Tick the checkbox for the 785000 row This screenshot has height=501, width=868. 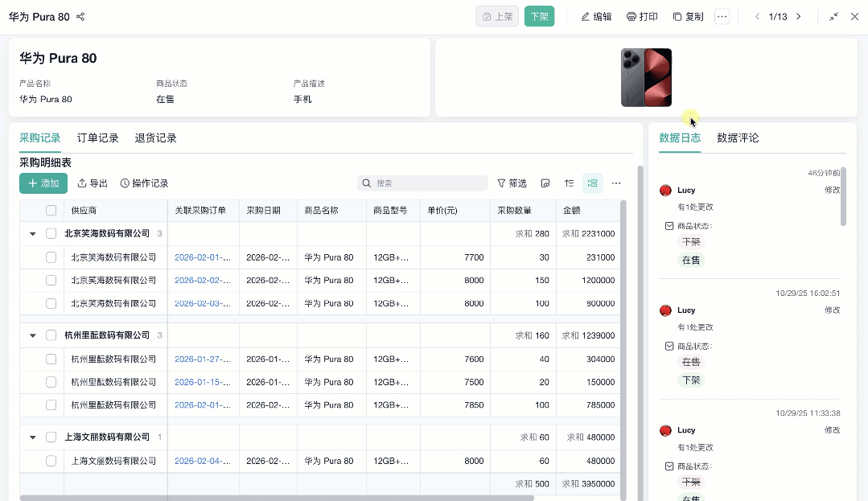pos(51,405)
